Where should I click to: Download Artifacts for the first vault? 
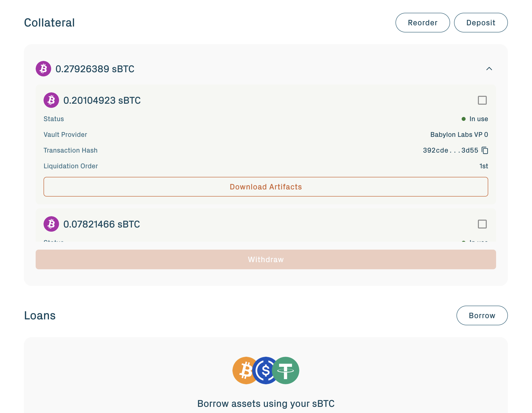coord(266,187)
